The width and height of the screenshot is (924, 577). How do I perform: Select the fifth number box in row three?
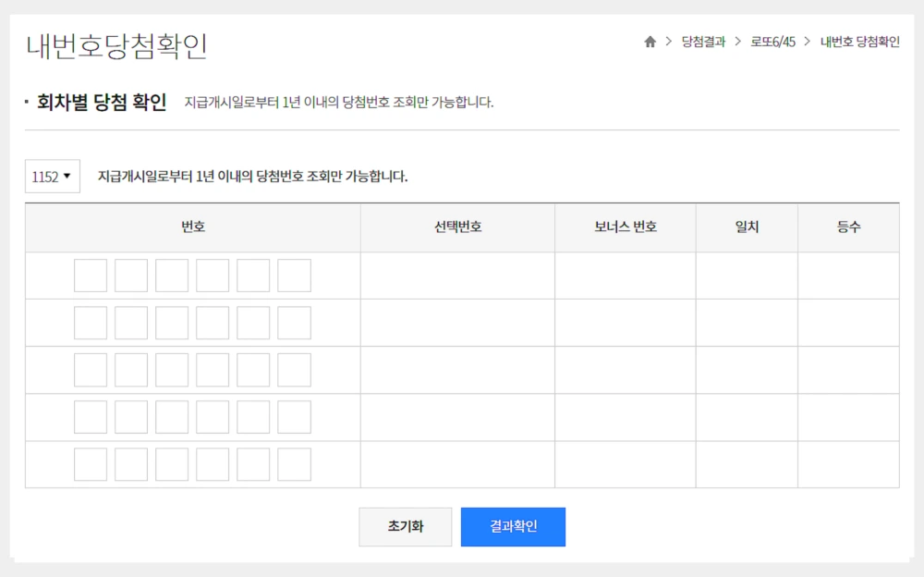coord(253,370)
